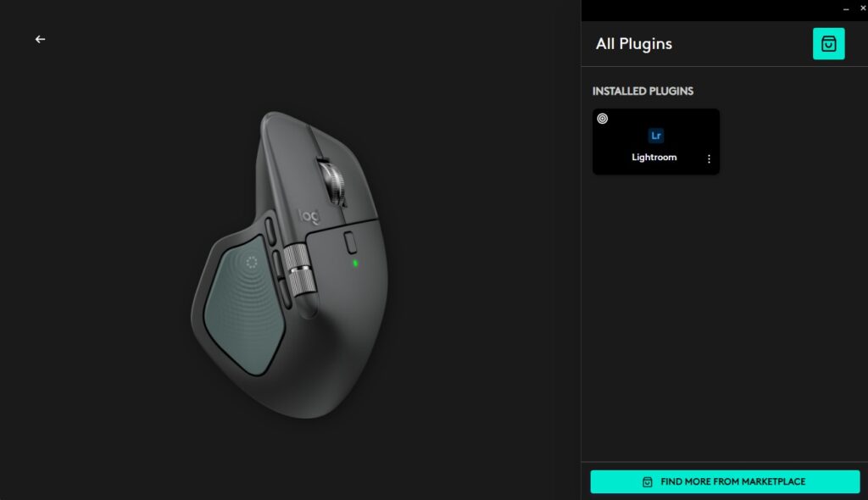Click the circular target icon on Lightroom card
The image size is (868, 500).
pyautogui.click(x=603, y=119)
